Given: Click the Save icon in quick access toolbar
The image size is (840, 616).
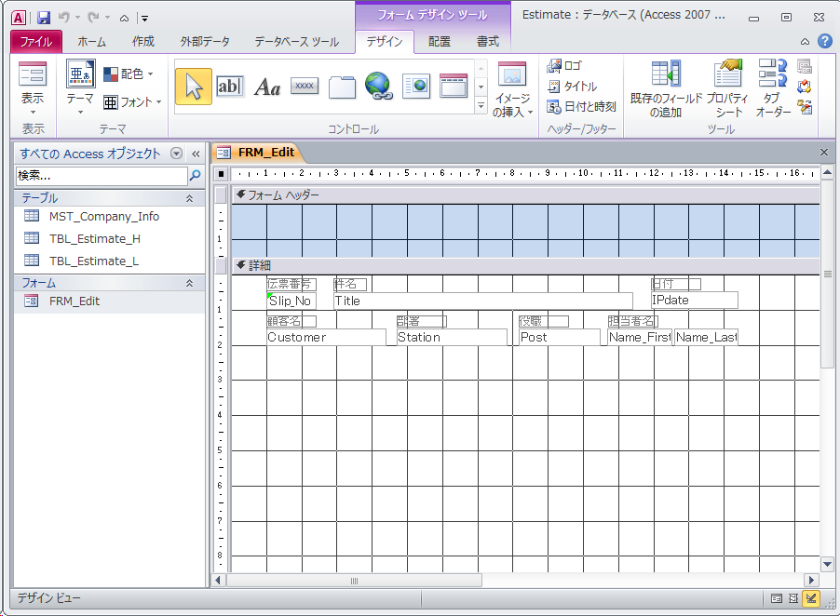Looking at the screenshot, I should coord(44,18).
